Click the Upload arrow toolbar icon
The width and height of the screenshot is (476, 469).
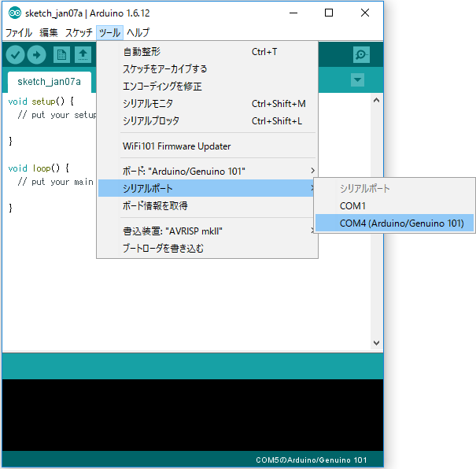coord(36,55)
